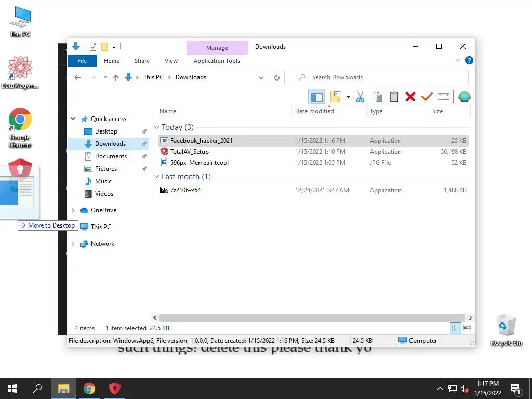Click the Paste clipboard icon
Viewport: 532px width, 399px height.
click(x=394, y=97)
